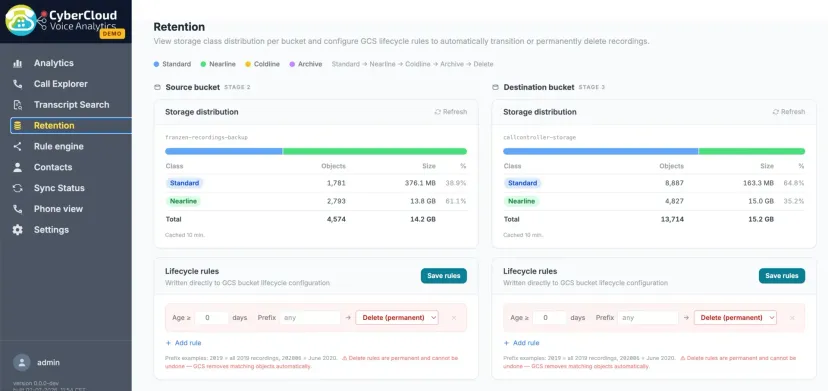
Task: Click the CyberCloud phone logo icon
Action: (x=20, y=20)
